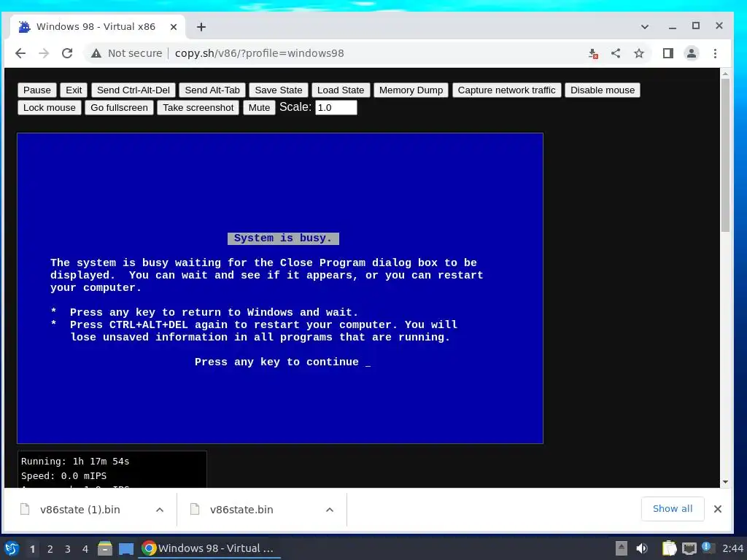Screen dimensions: 747x560
Task: Switch to workspace 1
Action: [32, 549]
